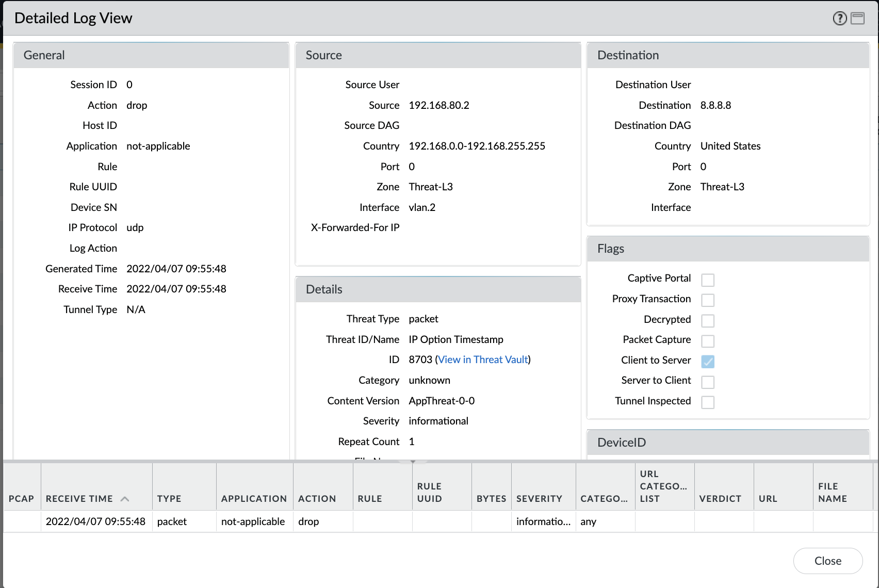The width and height of the screenshot is (879, 588).
Task: Open the help icon in the title bar
Action: (x=839, y=19)
